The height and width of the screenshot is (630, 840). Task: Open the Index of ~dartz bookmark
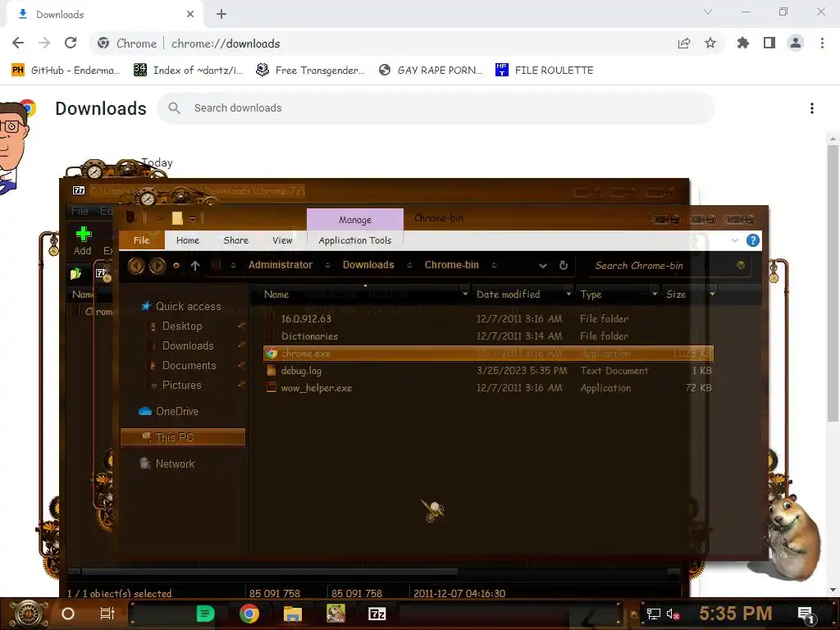[x=188, y=71]
